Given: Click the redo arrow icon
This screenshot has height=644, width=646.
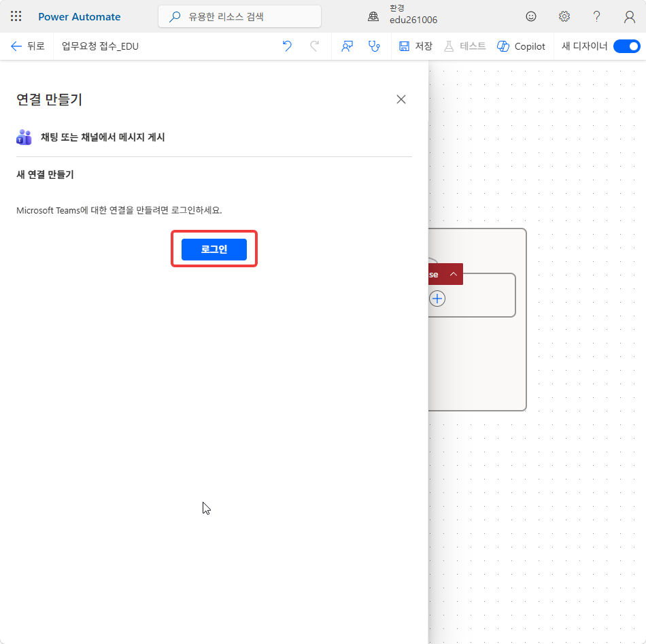Looking at the screenshot, I should coord(314,46).
